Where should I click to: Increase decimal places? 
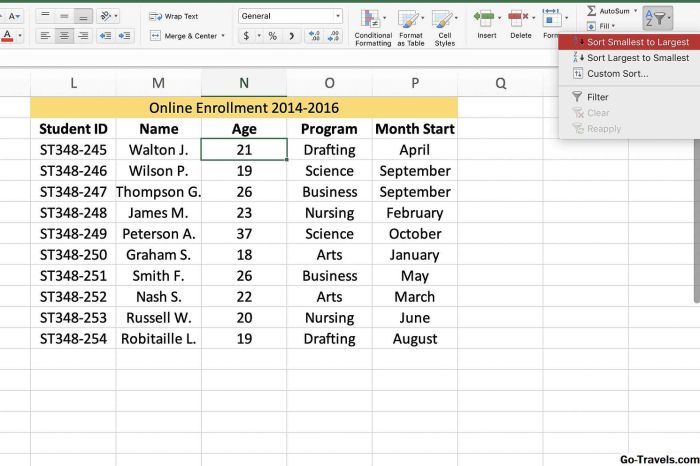click(x=314, y=36)
